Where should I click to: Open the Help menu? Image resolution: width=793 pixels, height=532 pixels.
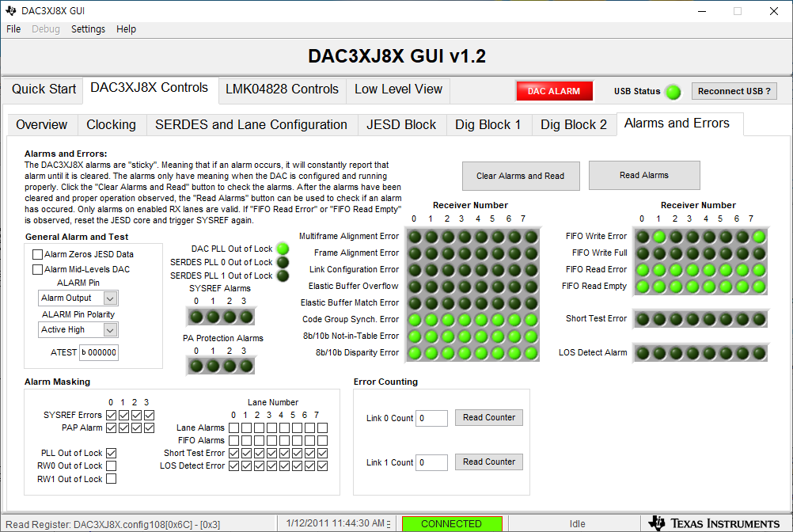click(x=126, y=29)
